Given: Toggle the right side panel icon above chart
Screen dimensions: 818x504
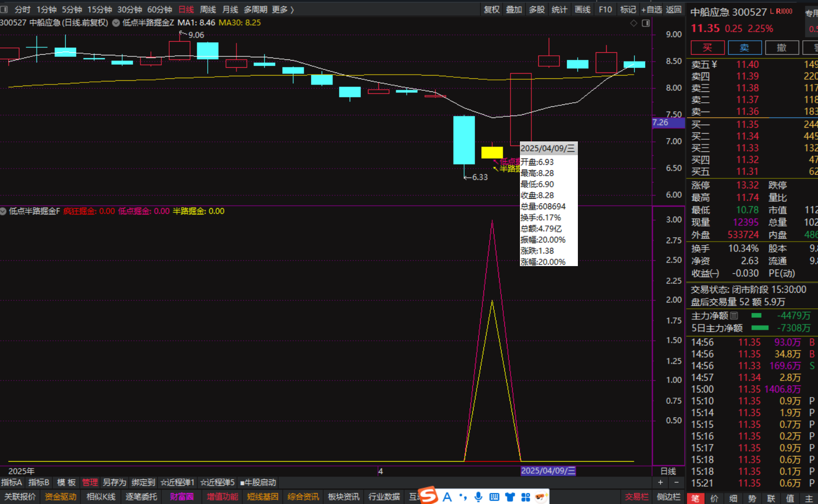Looking at the screenshot, I should point(646,23).
